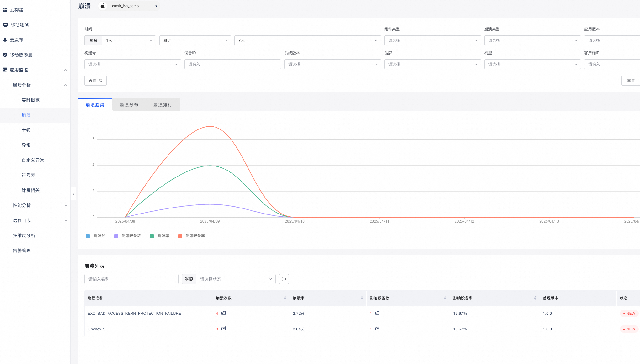Viewport: 640px width, 364px height.
Task: Click the refresh icon beside status filter
Action: point(284,279)
